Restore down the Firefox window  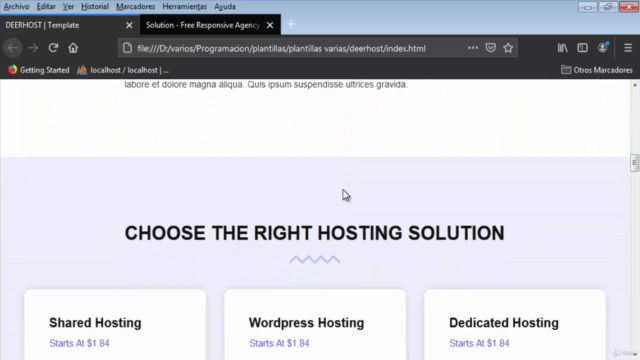pos(608,7)
